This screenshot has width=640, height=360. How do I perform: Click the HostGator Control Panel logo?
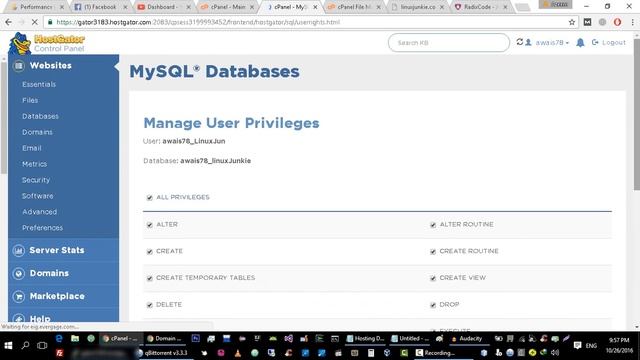click(x=47, y=43)
